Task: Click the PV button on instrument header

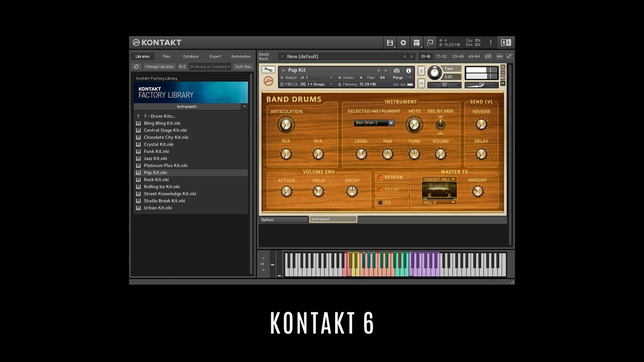Action: click(503, 83)
